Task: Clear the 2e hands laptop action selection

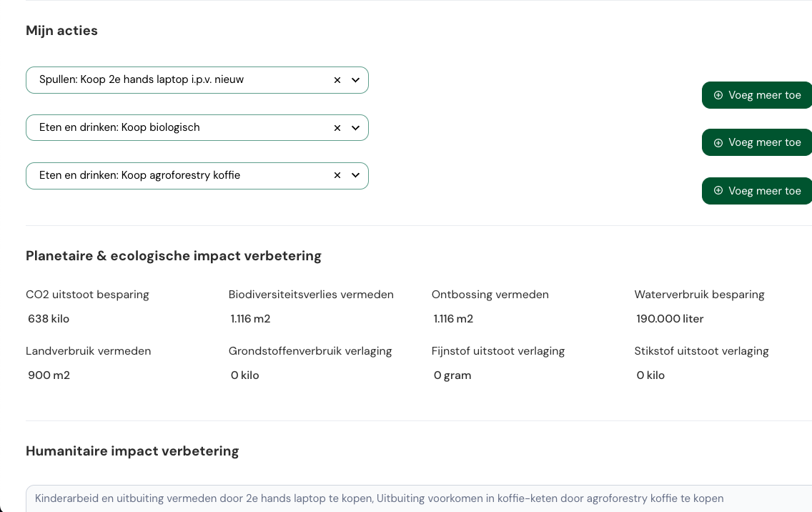Action: point(337,80)
